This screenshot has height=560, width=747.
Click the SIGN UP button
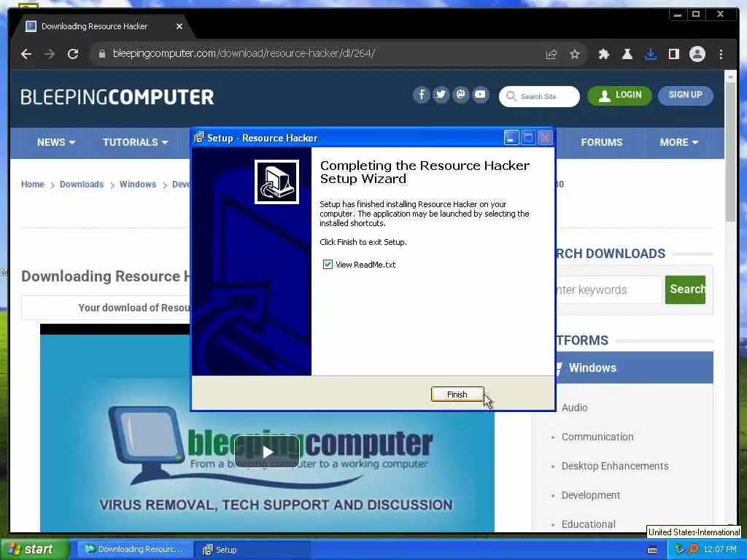(x=686, y=95)
